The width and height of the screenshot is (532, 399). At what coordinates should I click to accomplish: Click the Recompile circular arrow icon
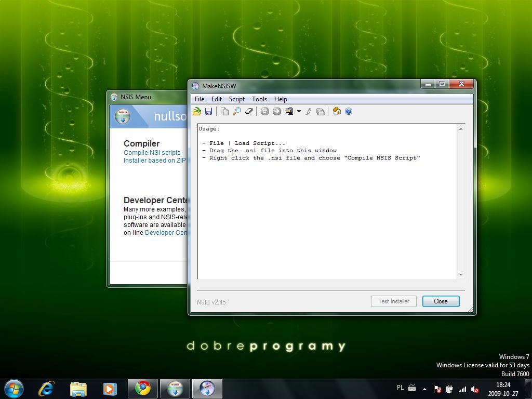tap(264, 111)
